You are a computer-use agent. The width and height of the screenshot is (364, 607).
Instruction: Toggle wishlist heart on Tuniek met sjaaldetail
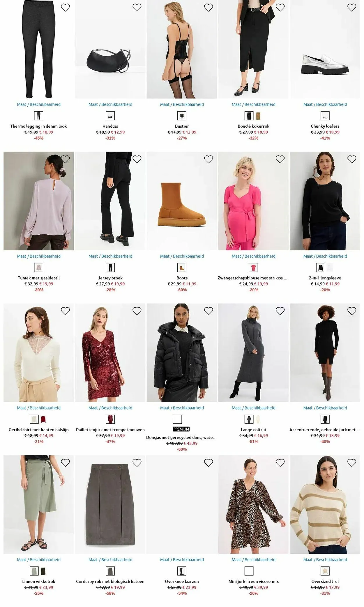65,159
